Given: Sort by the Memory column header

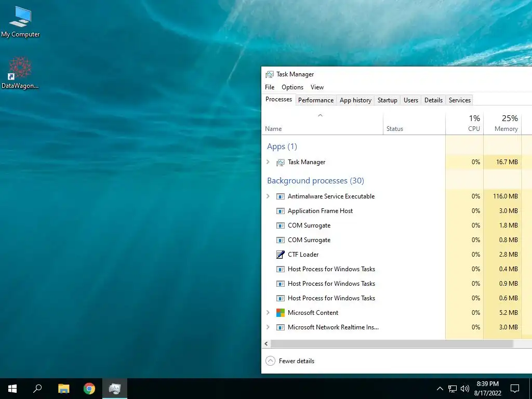Looking at the screenshot, I should tap(502, 124).
